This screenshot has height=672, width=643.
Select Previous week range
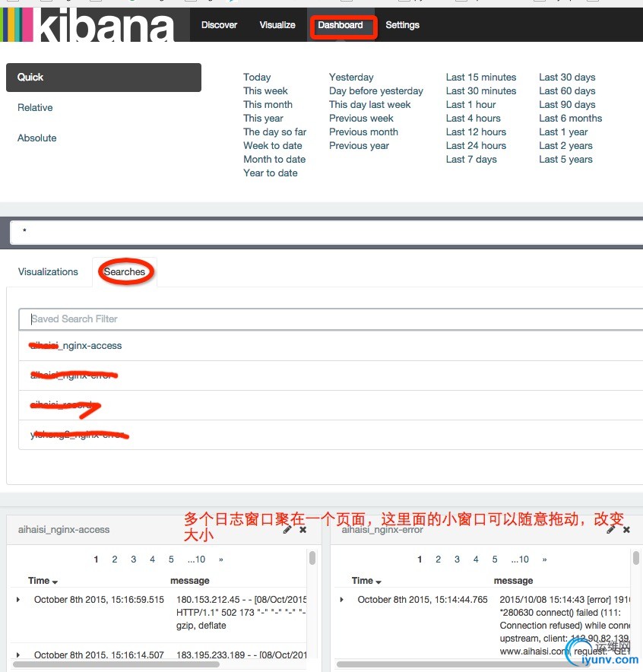pyautogui.click(x=361, y=119)
